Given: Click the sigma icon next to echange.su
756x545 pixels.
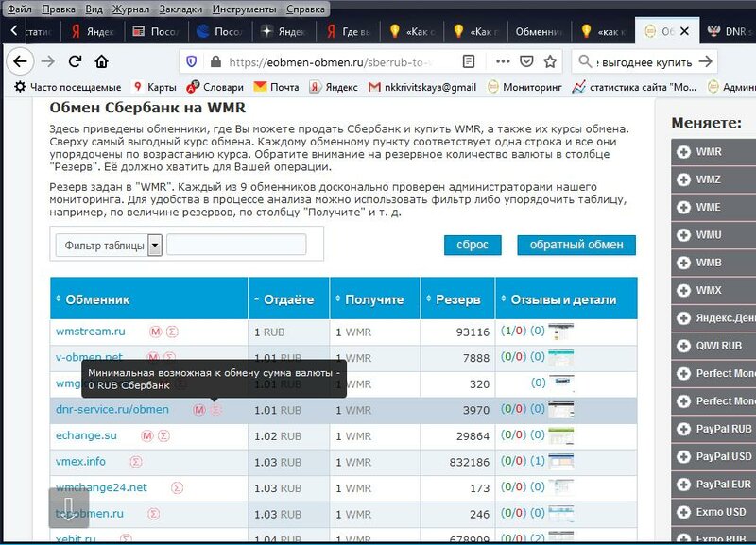Looking at the screenshot, I should tap(163, 435).
